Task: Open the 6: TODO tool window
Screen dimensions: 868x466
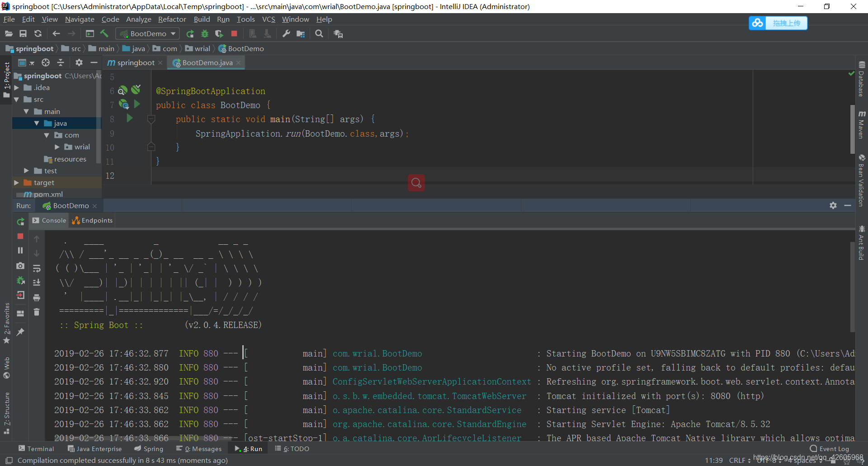Action: coord(292,449)
